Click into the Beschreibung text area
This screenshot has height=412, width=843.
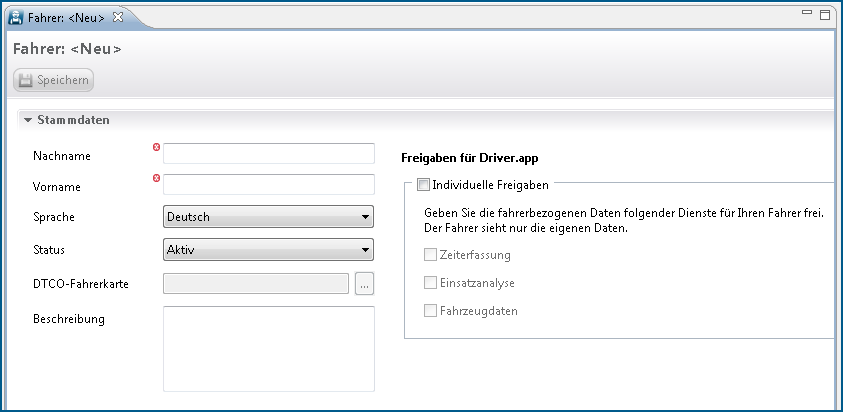point(268,348)
